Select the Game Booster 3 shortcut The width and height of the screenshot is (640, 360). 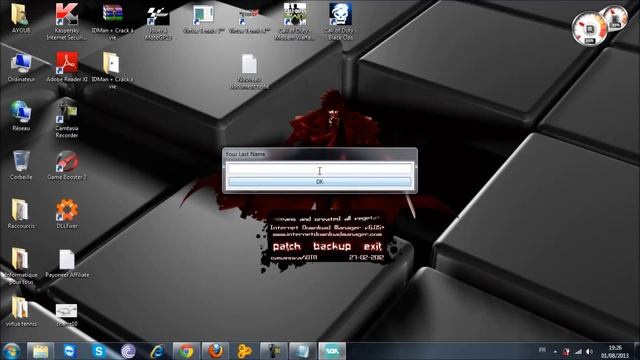67,165
